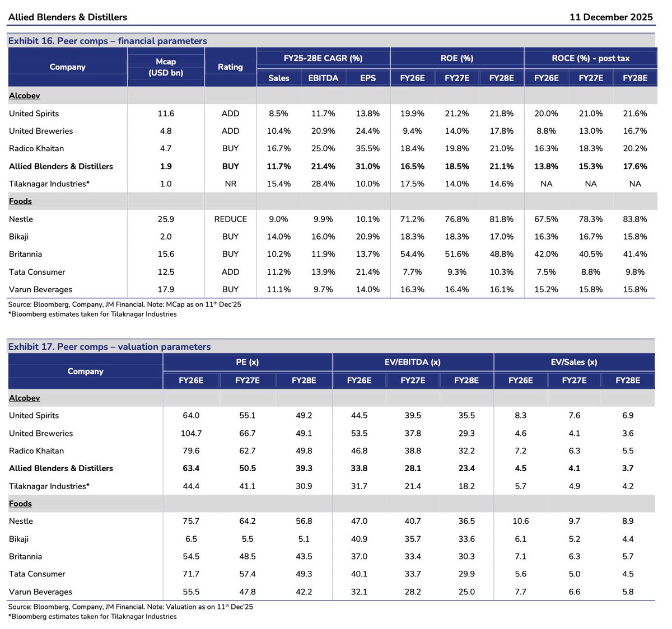Click Allied Blenders bold Mcap value 1.9
This screenshot has width=672, height=629.
[x=166, y=166]
